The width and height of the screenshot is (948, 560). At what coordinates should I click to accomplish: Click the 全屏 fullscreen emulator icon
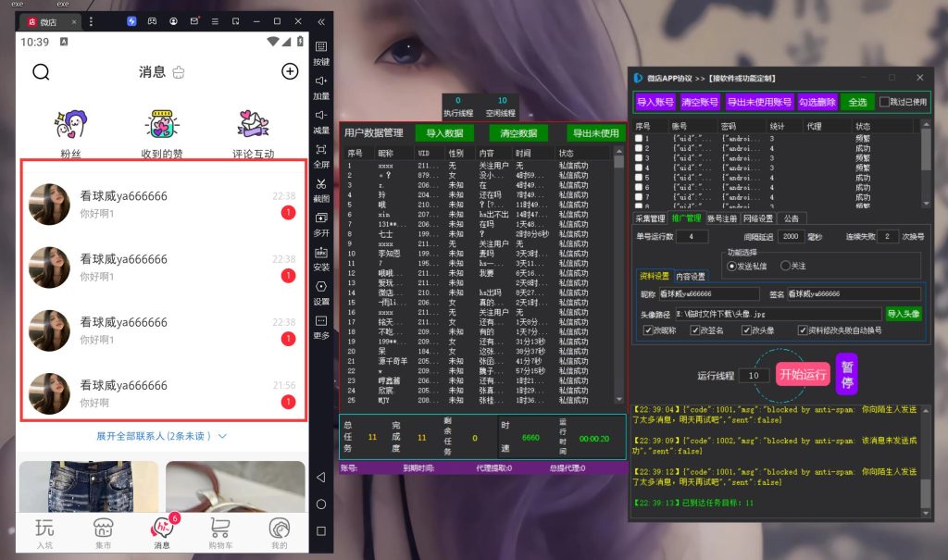(x=321, y=149)
